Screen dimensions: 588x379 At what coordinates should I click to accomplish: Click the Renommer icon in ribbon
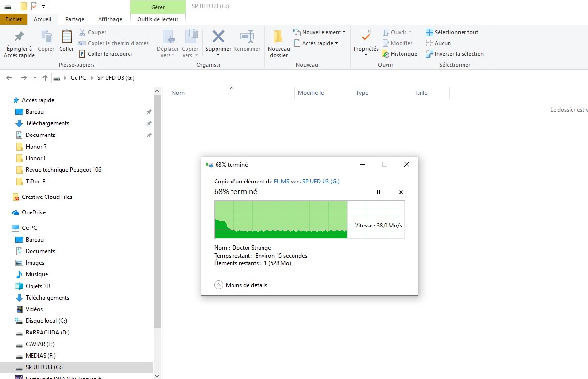pos(247,37)
